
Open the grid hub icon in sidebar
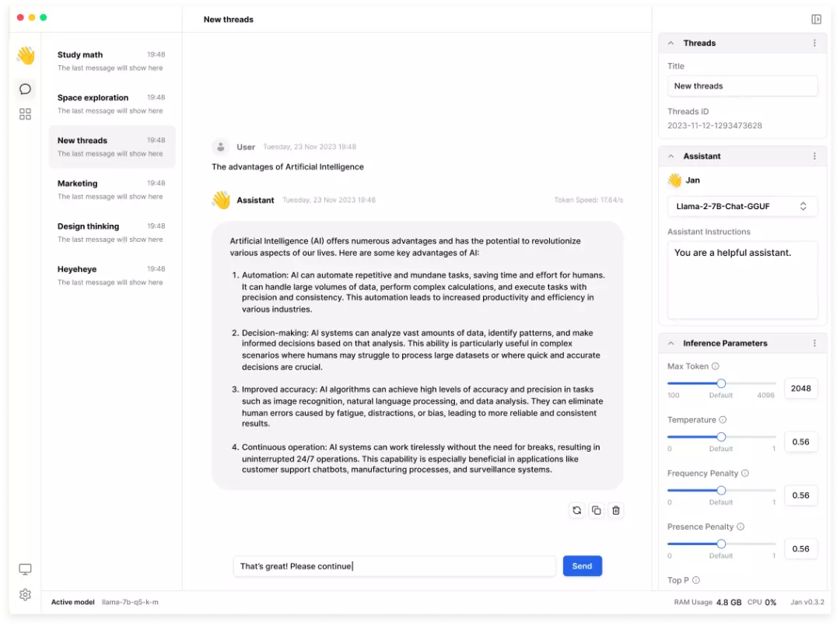click(25, 114)
